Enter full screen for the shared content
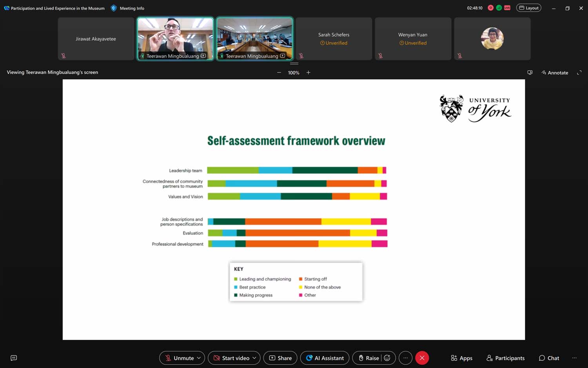The height and width of the screenshot is (368, 588). (579, 73)
